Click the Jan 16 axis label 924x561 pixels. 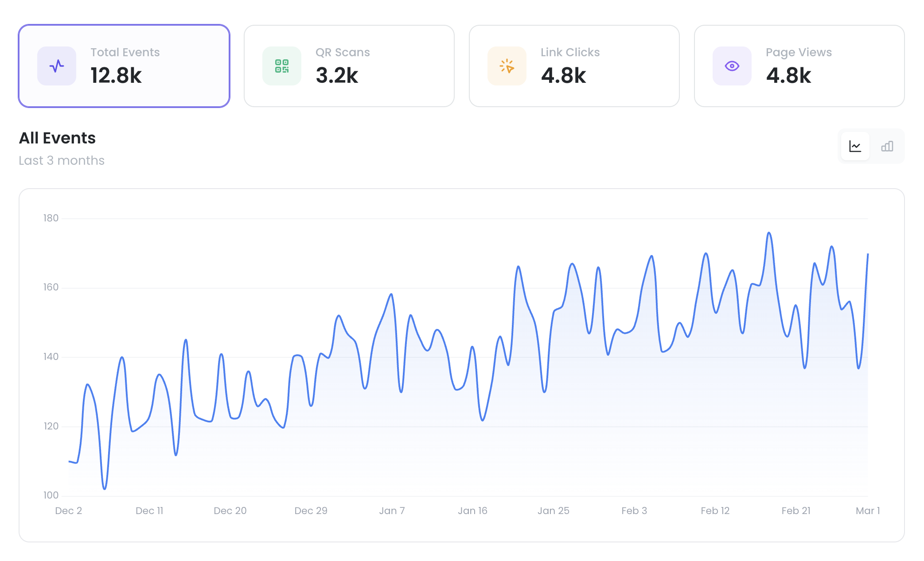472,511
